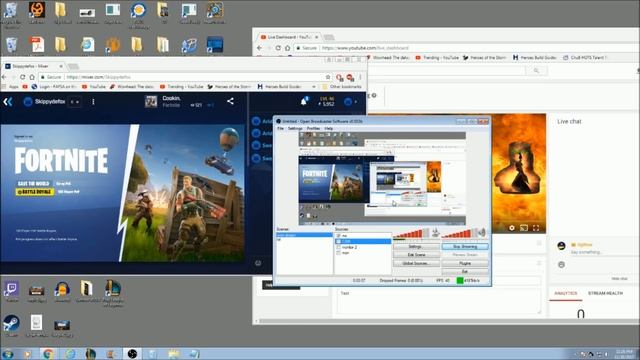Expand bookmarks overflow chevron in Mixer window
Viewport: 640px width, 360px height.
[313, 87]
